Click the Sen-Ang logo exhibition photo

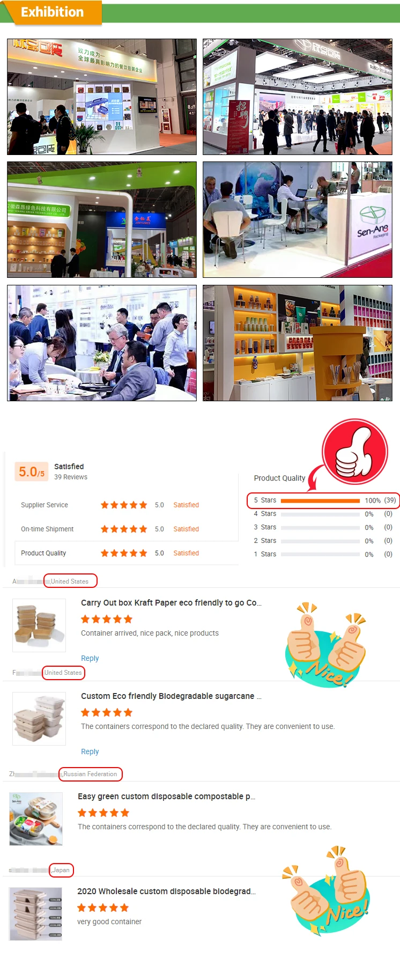298,220
